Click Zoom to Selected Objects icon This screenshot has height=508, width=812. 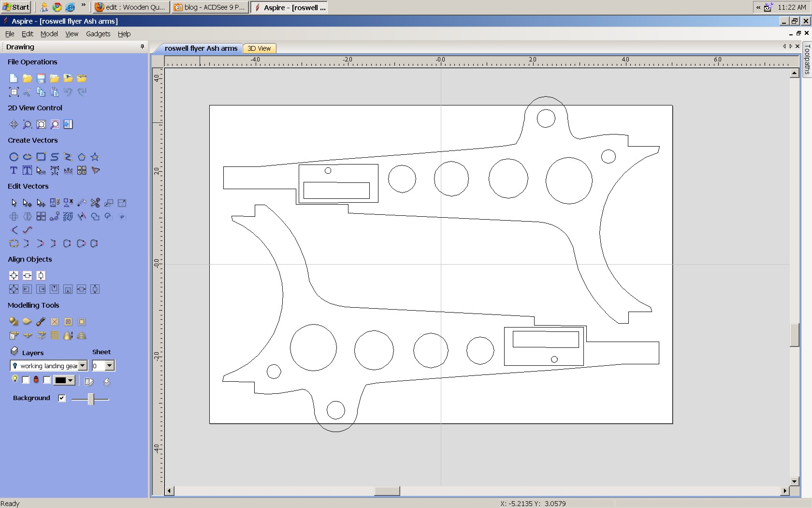[55, 124]
